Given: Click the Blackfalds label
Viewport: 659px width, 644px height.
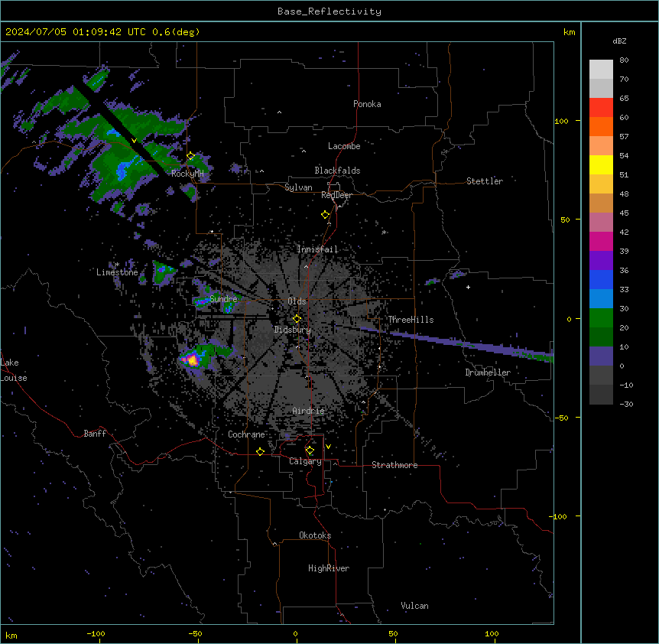Looking at the screenshot, I should click(337, 171).
